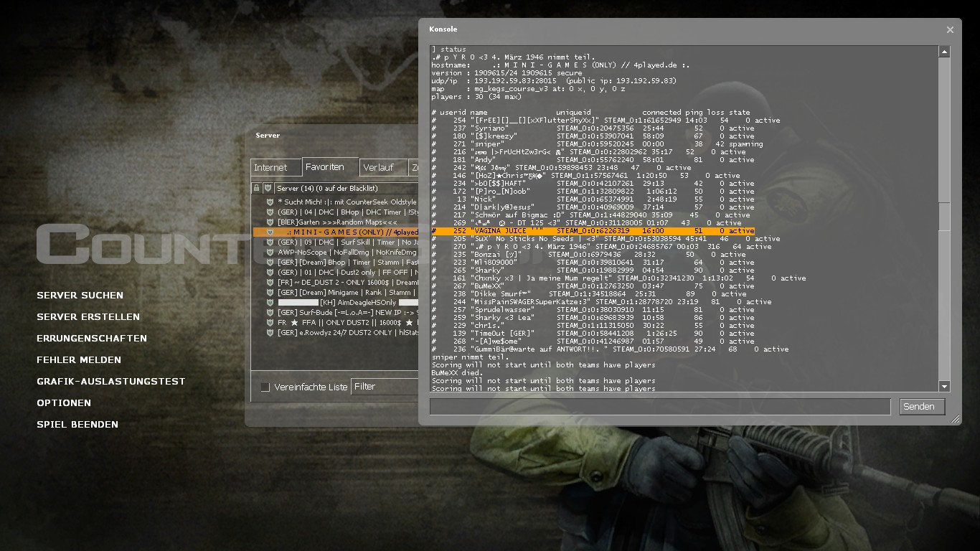Click the console scrollbar thumb
The width and height of the screenshot is (980, 551).
tap(944, 216)
